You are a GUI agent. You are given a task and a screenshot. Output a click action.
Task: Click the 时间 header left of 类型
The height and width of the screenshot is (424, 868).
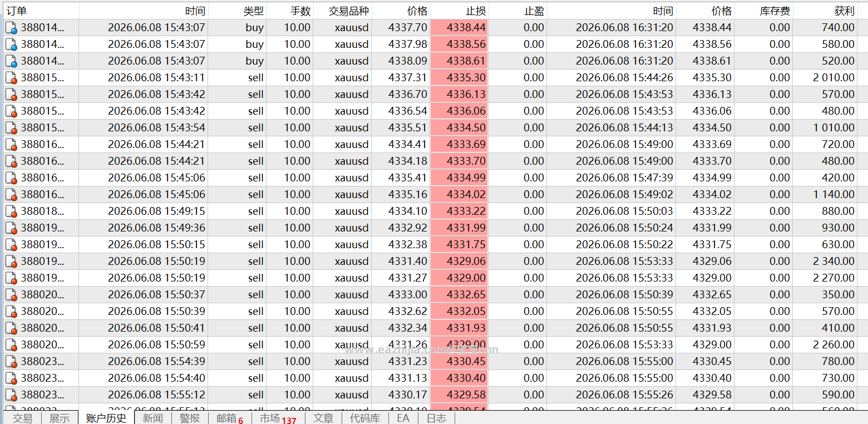click(x=144, y=11)
